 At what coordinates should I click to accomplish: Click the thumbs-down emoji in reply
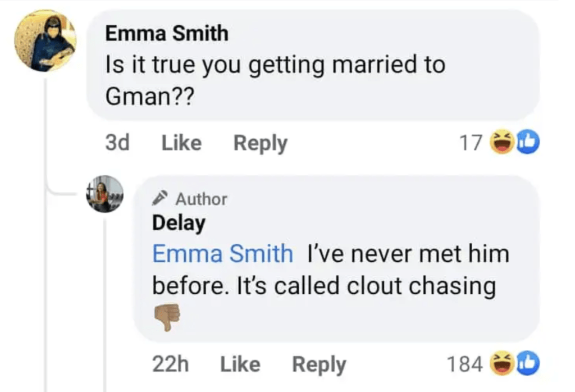pyautogui.click(x=167, y=317)
